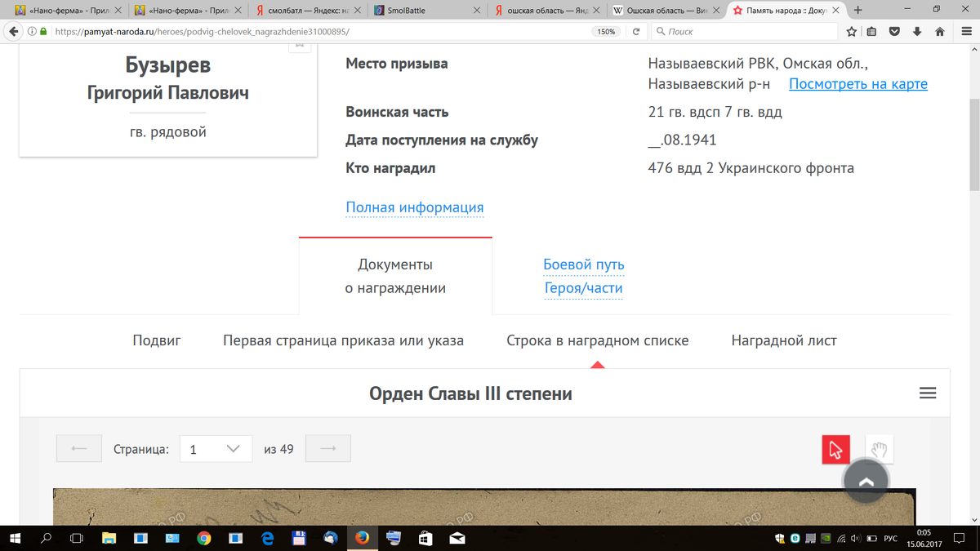980x551 pixels.
Task: Go to the previous document page
Action: point(79,448)
